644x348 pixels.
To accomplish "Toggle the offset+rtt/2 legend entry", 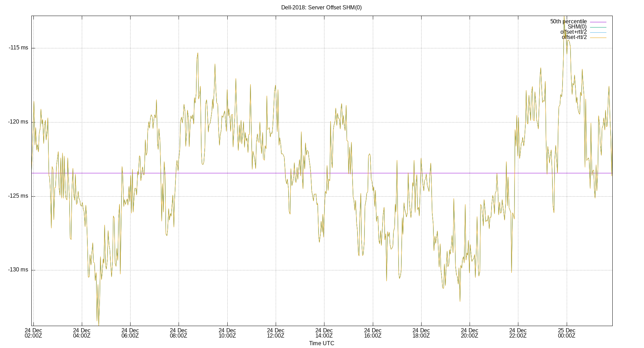I will tap(574, 32).
